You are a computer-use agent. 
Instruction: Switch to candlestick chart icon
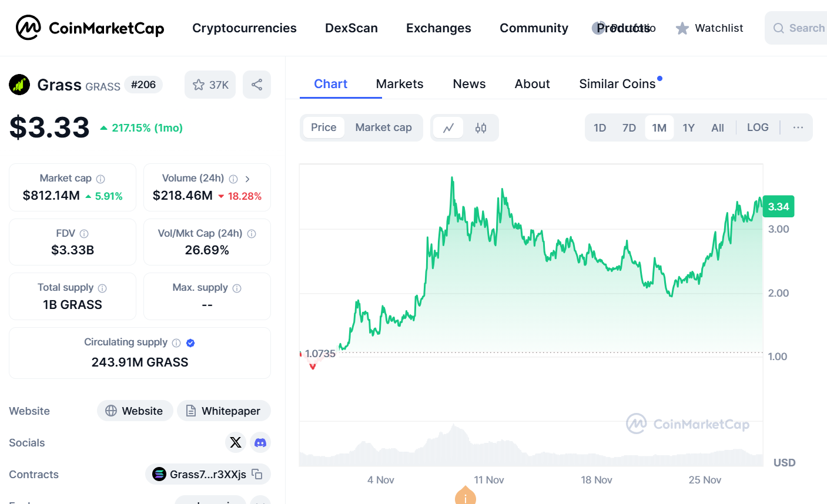481,127
